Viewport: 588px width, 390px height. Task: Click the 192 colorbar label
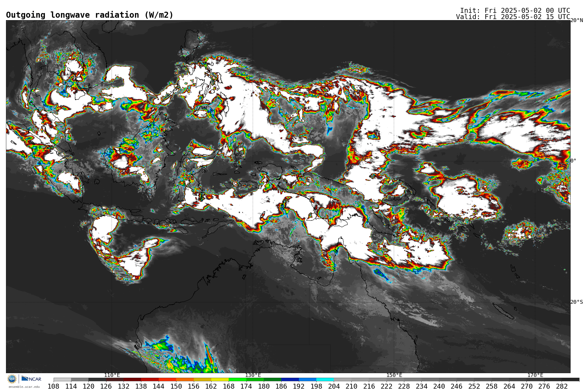[299, 386]
